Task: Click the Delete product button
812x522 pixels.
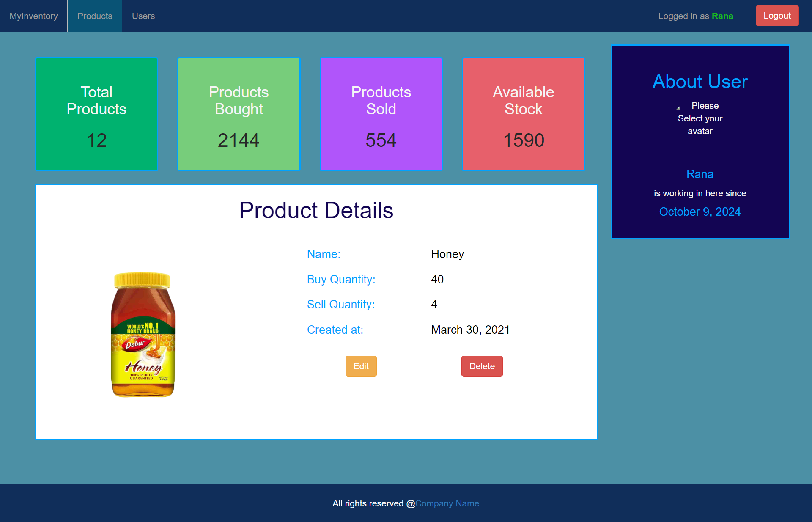Action: [482, 366]
